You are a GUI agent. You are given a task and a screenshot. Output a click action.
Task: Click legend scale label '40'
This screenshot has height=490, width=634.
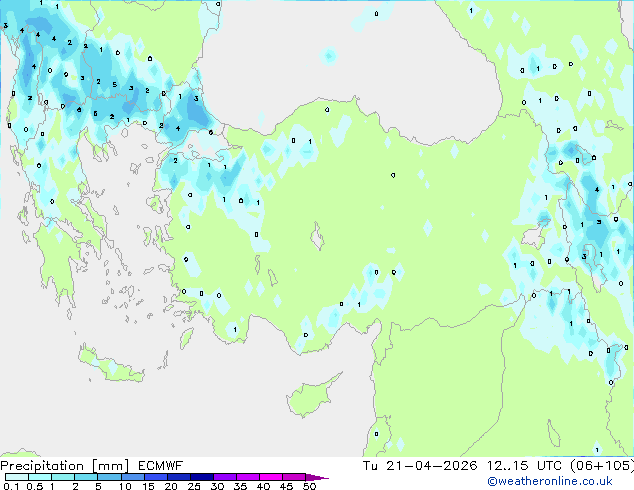tap(263, 486)
